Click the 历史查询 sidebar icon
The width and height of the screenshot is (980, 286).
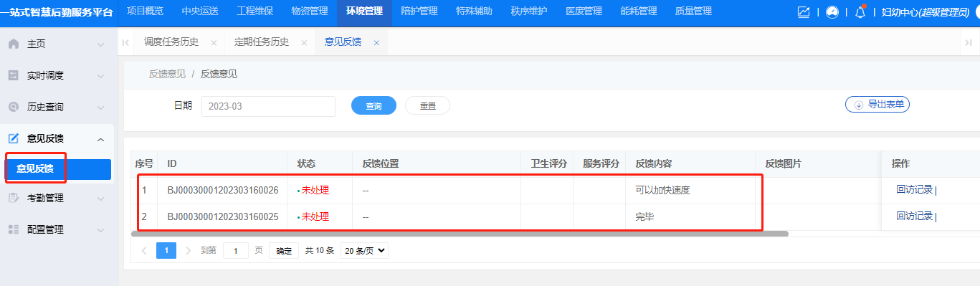point(14,107)
